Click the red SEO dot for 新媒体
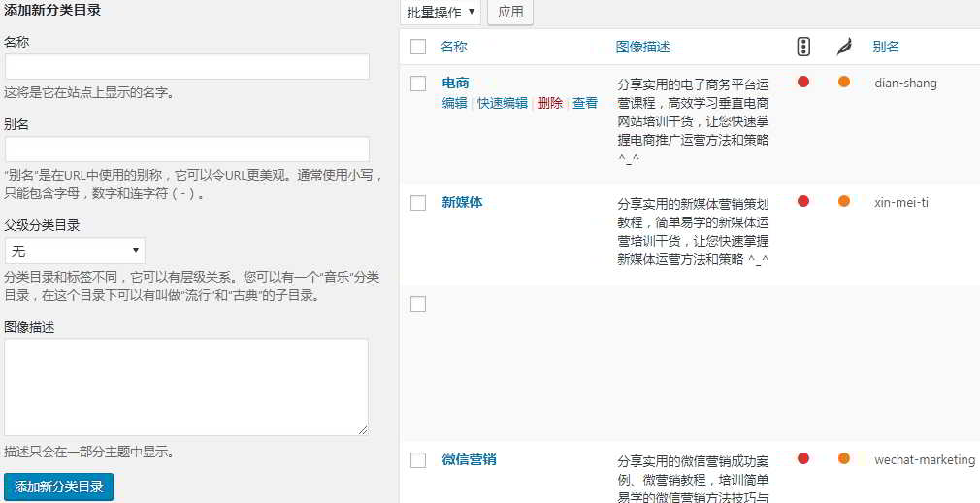 [x=803, y=201]
